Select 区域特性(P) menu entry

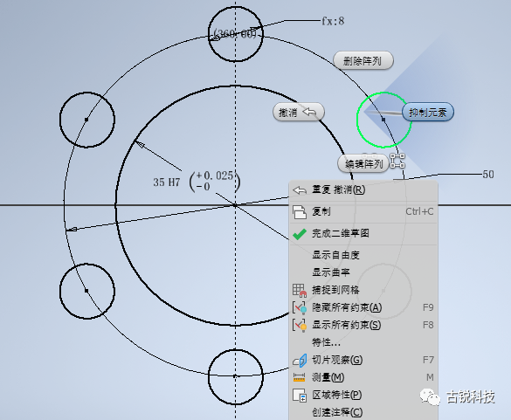tap(363, 395)
